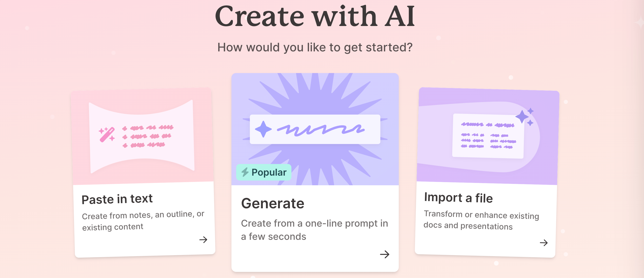Click the arrow icon on the Generate card
This screenshot has height=278, width=644.
(385, 255)
